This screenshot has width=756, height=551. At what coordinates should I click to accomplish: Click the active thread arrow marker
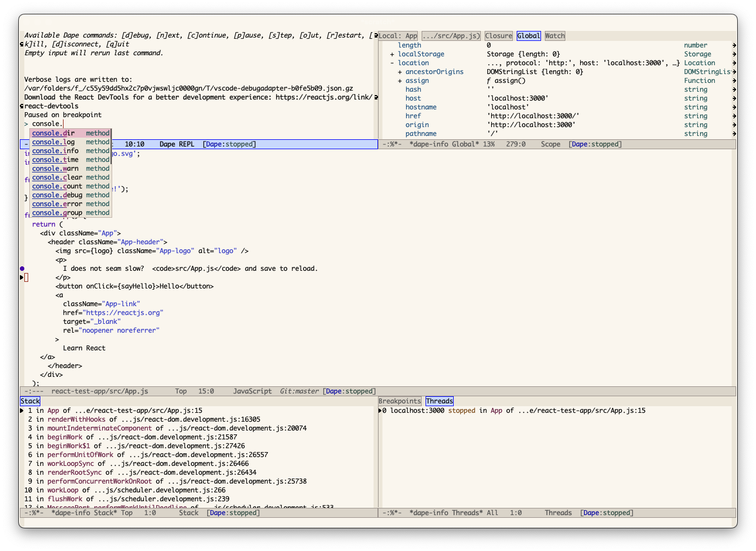(x=380, y=411)
